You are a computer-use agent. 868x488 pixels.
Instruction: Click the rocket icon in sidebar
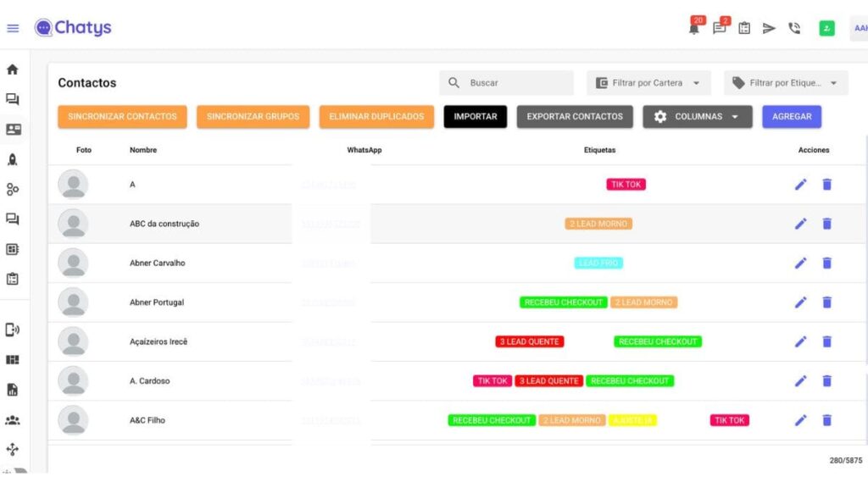tap(13, 159)
